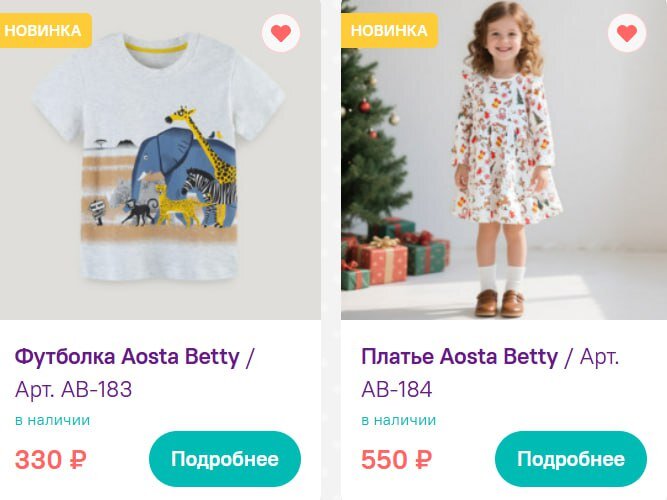The width and height of the screenshot is (667, 500).
Task: Click the НОВИНКА badge on the dress card
Action: coord(389,30)
